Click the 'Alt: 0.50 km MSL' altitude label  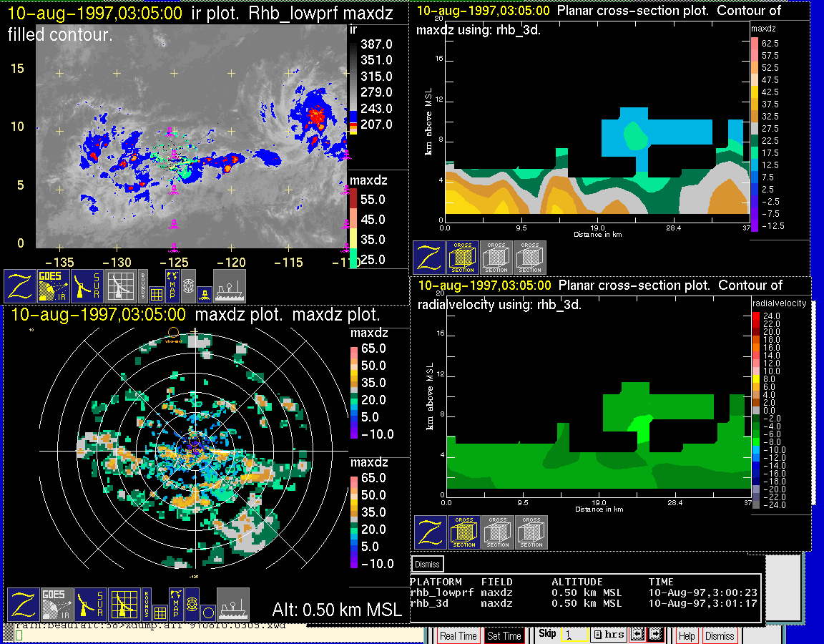click(x=336, y=610)
